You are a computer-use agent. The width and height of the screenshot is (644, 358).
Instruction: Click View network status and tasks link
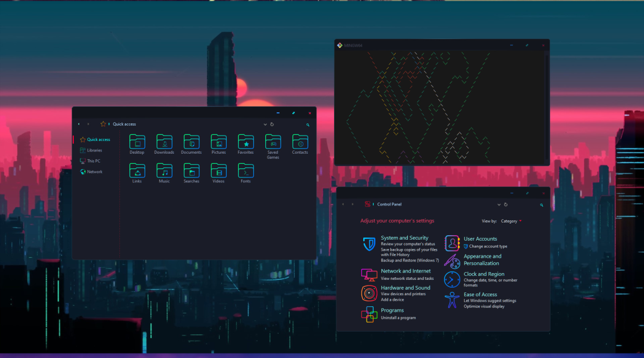(x=407, y=279)
